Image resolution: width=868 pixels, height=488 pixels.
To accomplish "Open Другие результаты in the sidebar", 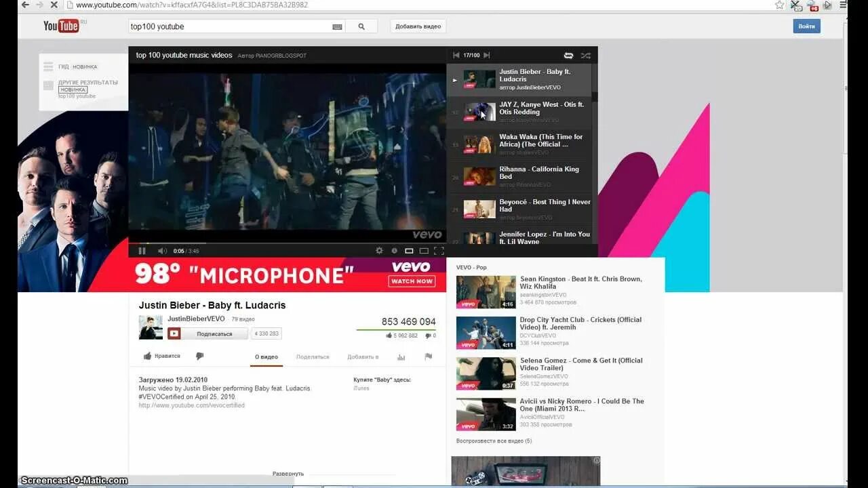I will [x=88, y=83].
